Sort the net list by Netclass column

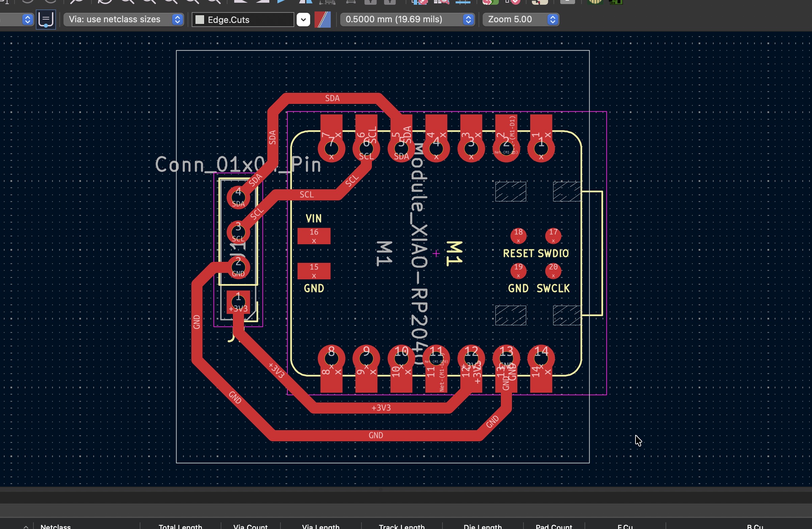pyautogui.click(x=56, y=526)
